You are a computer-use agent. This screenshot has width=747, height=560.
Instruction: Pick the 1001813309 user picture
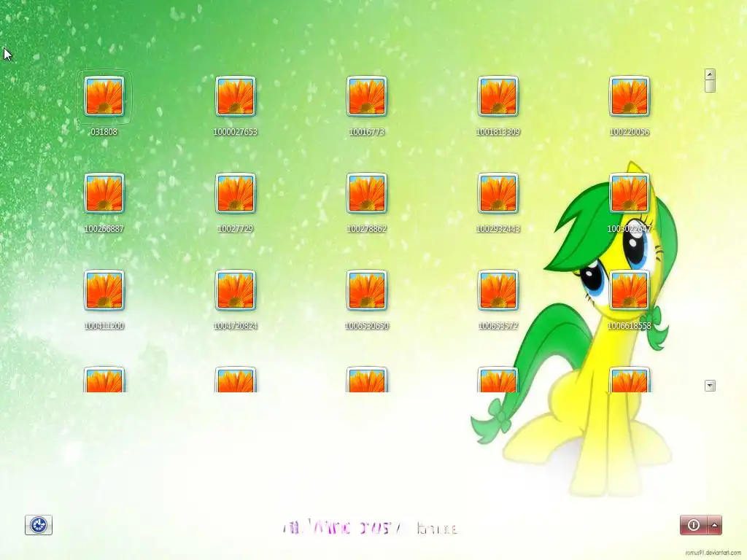pyautogui.click(x=498, y=96)
